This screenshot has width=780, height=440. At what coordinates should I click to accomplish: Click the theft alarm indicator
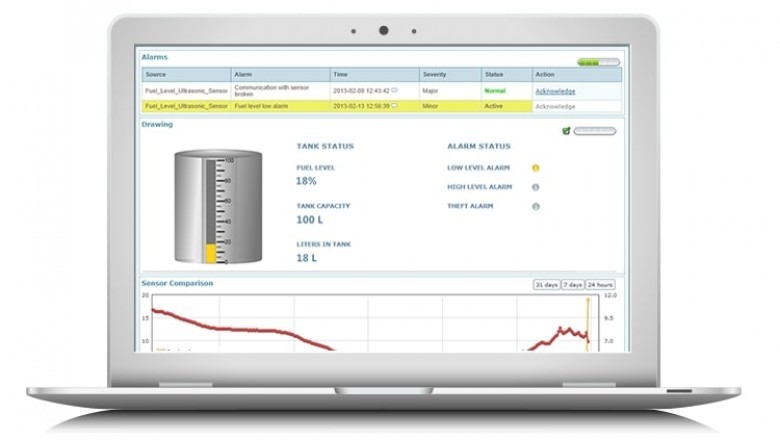pyautogui.click(x=536, y=206)
